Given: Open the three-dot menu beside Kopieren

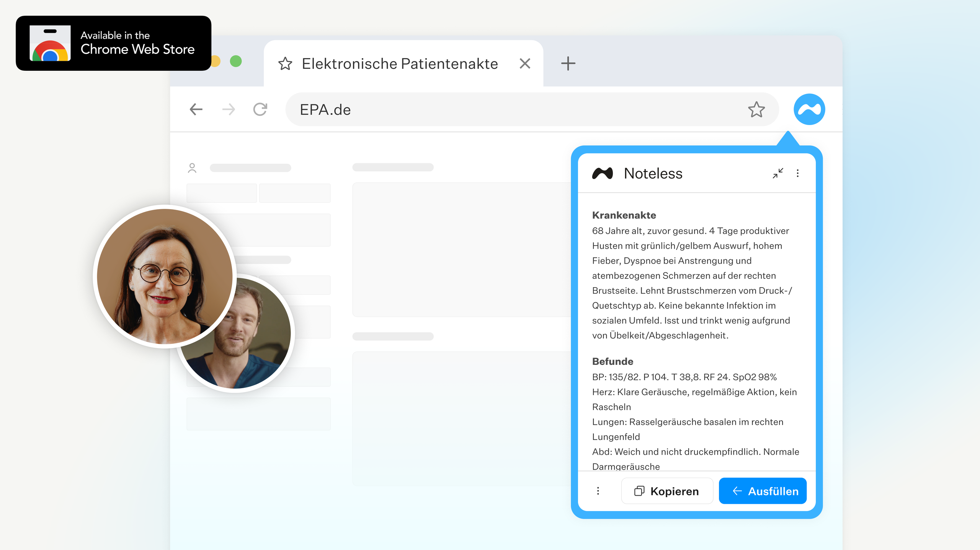Looking at the screenshot, I should click(x=598, y=491).
